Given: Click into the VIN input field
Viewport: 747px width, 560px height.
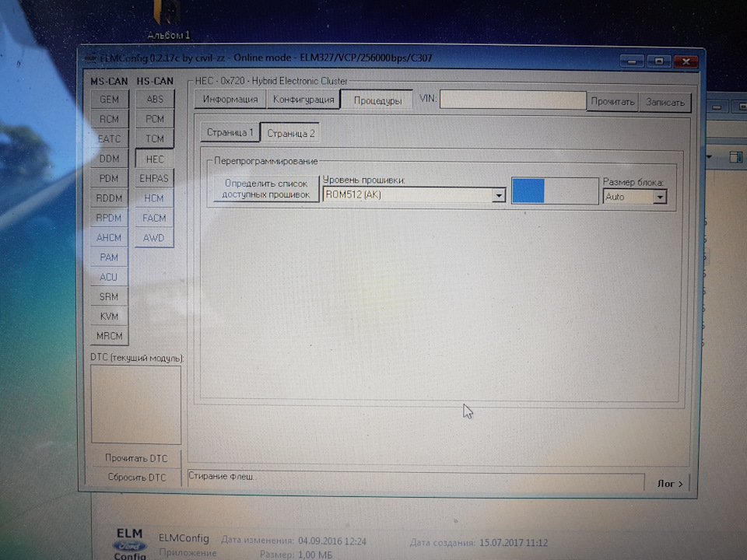Looking at the screenshot, I should [x=513, y=100].
